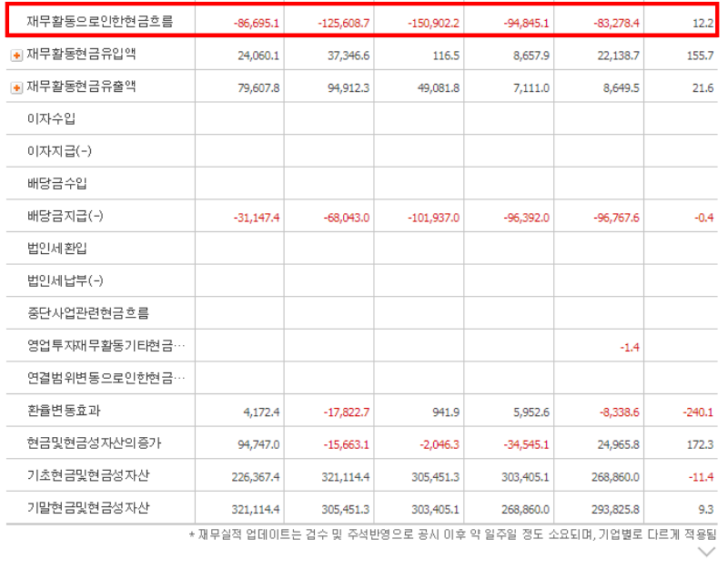This screenshot has height=570, width=728.
Task: Select the 법인세납부(-) row label
Action: pyautogui.click(x=65, y=281)
